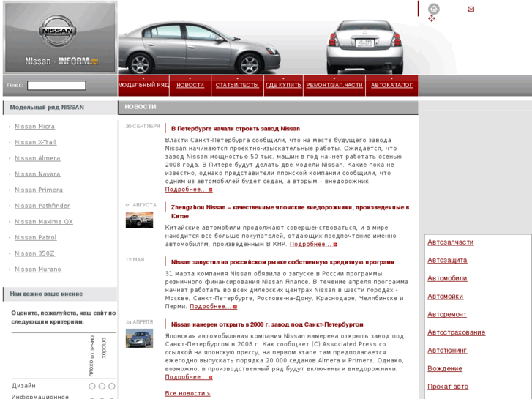Open the Nissan Patrol model link
The height and width of the screenshot is (399, 532).
click(36, 238)
